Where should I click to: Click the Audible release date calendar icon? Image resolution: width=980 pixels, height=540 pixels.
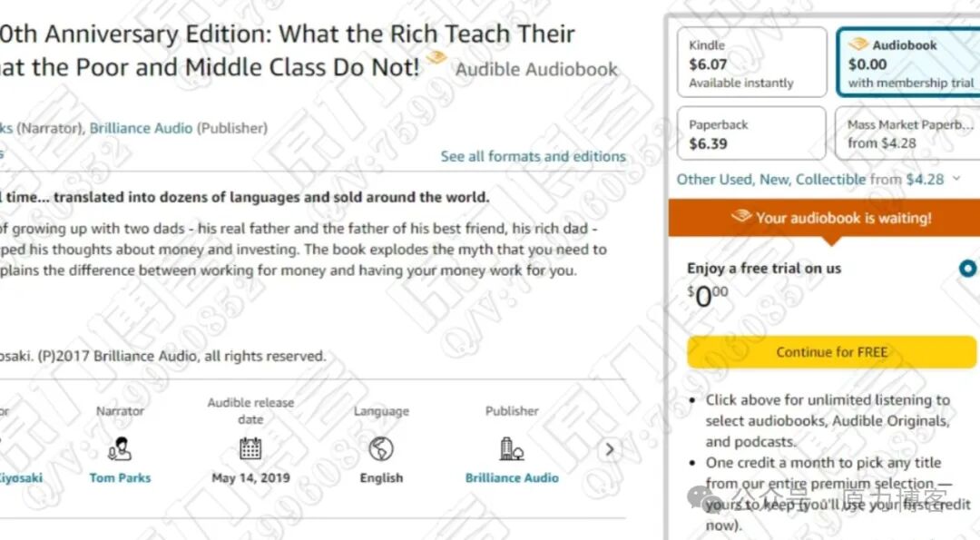tap(250, 448)
